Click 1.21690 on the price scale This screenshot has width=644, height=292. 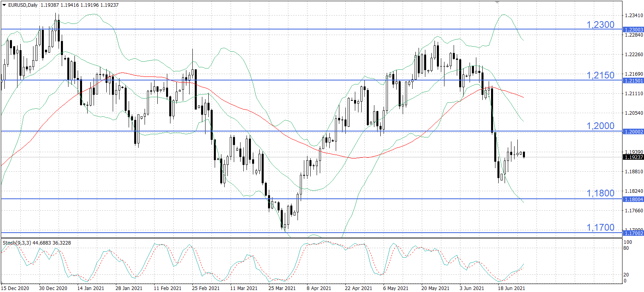[634, 74]
